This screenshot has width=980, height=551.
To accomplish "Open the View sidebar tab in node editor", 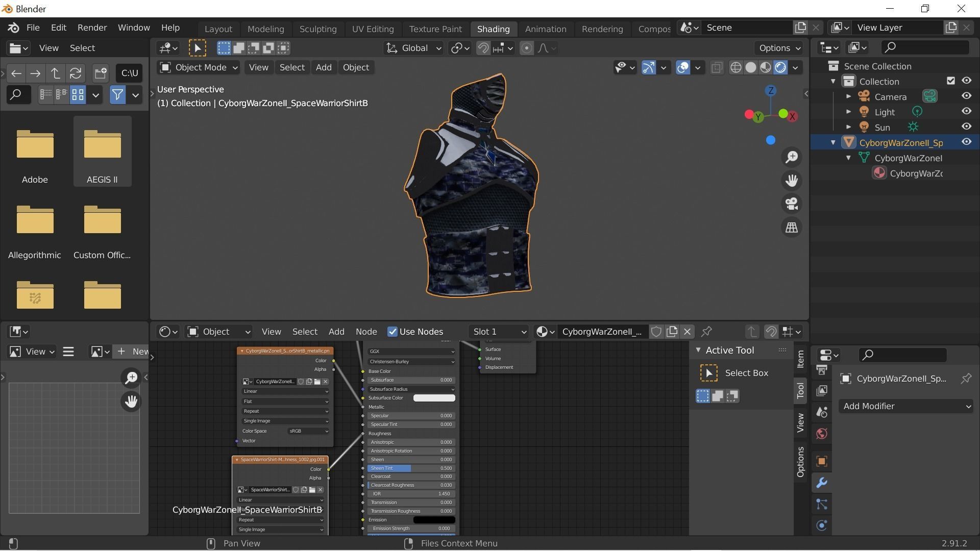I will [800, 423].
